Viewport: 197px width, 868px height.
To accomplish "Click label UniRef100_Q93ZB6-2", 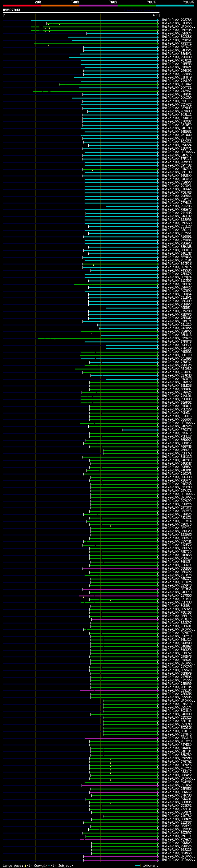I will (x=179, y=206).
